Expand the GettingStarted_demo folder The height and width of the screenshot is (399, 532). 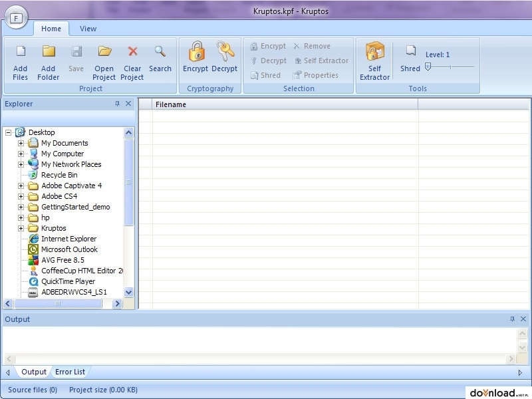[21, 207]
